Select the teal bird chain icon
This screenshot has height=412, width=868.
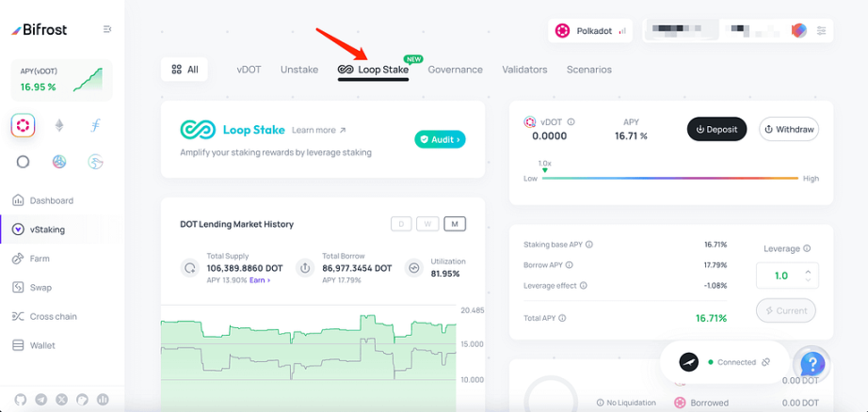pyautogui.click(x=96, y=162)
